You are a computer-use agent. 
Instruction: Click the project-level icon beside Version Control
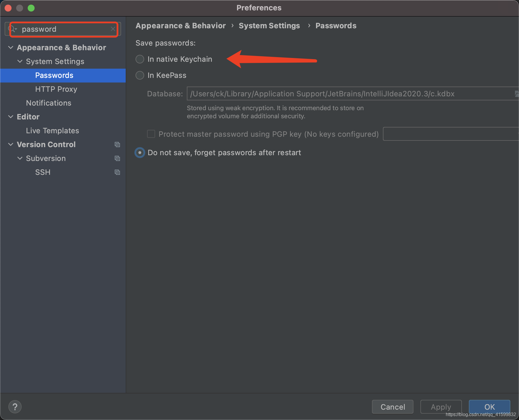[x=117, y=145]
